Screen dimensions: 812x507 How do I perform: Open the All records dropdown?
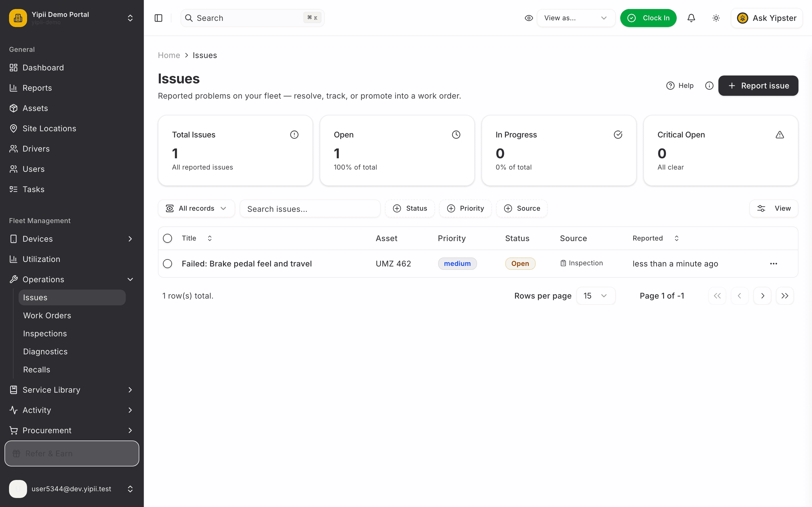[196, 208]
